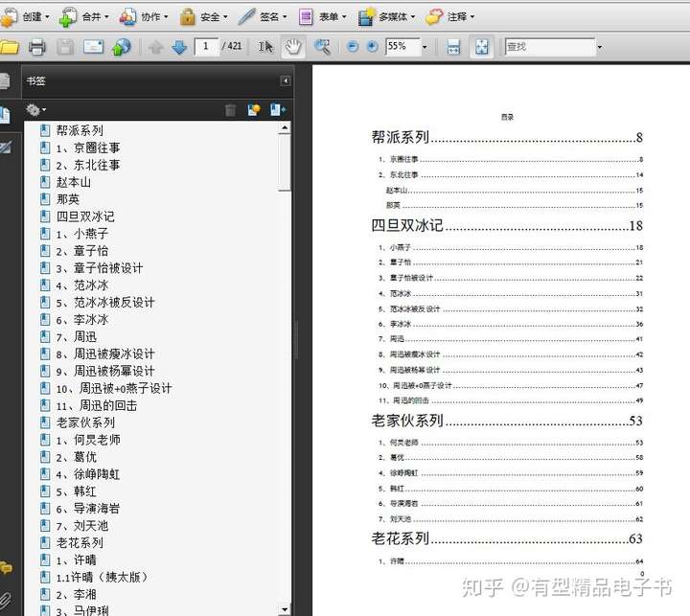Click the bookmarks scrollbar up arrow
This screenshot has width=690, height=616.
pyautogui.click(x=285, y=127)
